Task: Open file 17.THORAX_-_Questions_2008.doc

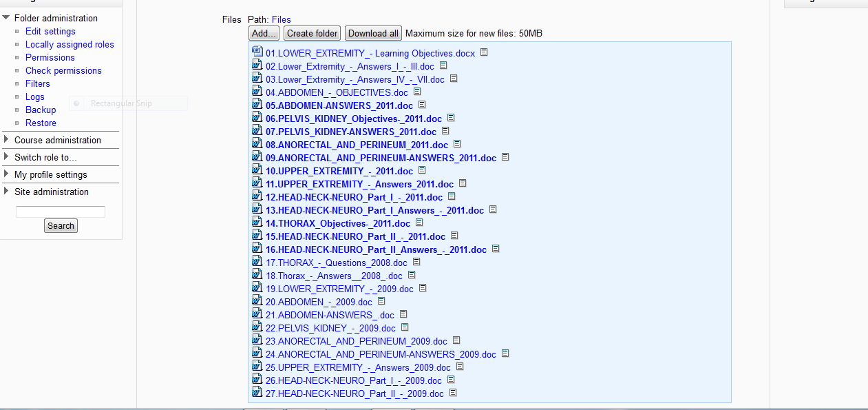Action: (x=337, y=263)
